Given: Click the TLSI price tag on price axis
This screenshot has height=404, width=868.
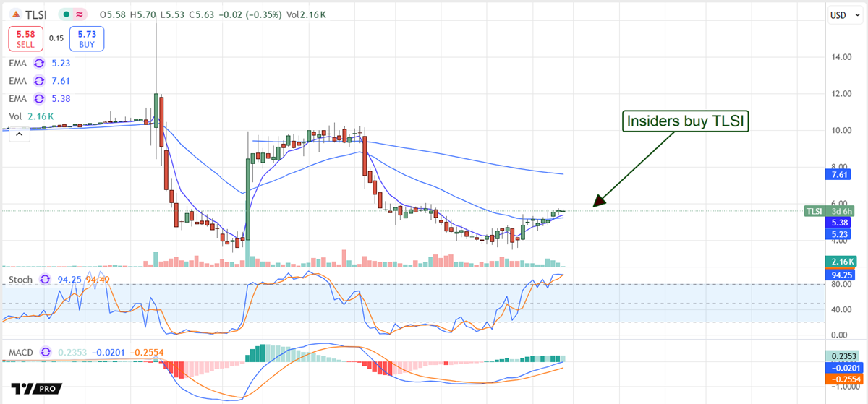Looking at the screenshot, I should (814, 211).
